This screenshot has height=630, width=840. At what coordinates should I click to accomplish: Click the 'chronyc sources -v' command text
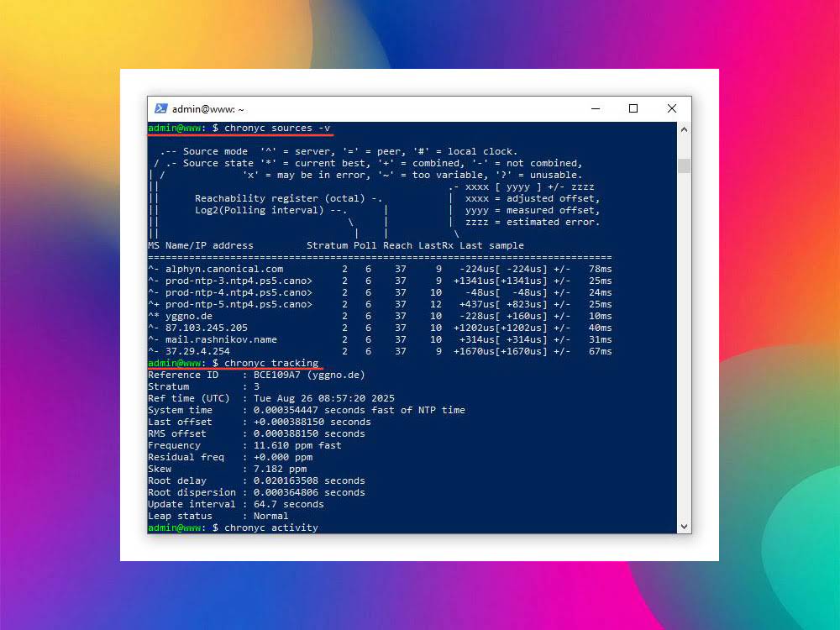click(x=277, y=128)
